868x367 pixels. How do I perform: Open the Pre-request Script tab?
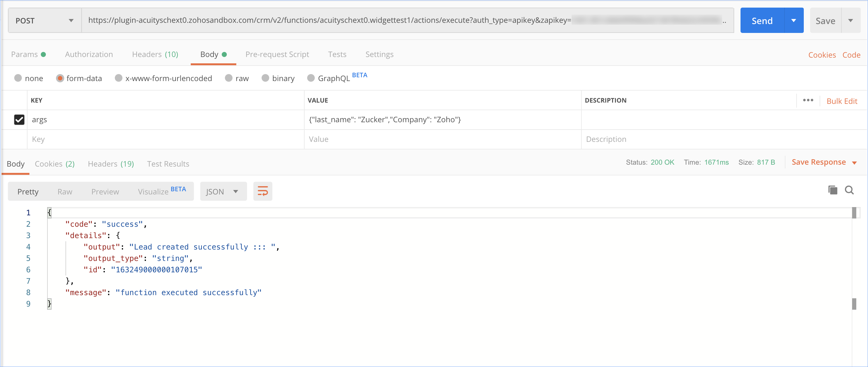pos(277,54)
